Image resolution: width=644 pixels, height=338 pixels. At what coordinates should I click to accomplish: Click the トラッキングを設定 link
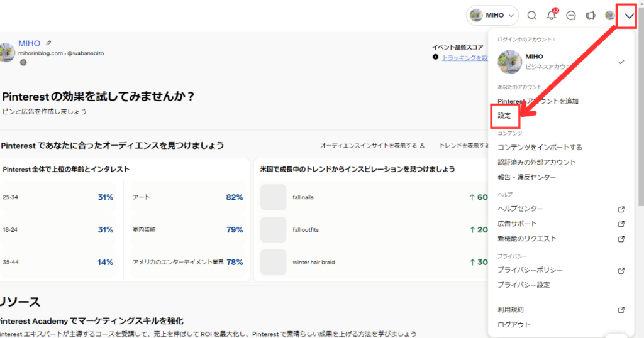coord(465,58)
